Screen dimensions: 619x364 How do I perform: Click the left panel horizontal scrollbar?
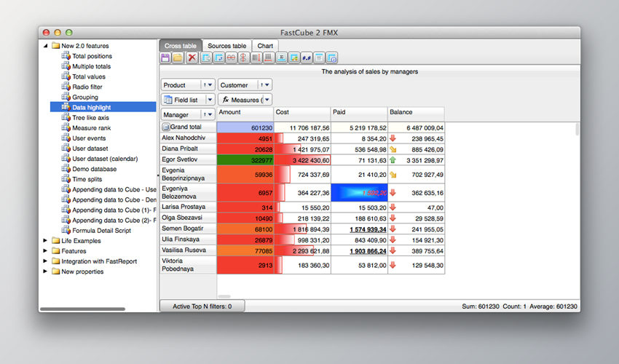click(x=82, y=309)
